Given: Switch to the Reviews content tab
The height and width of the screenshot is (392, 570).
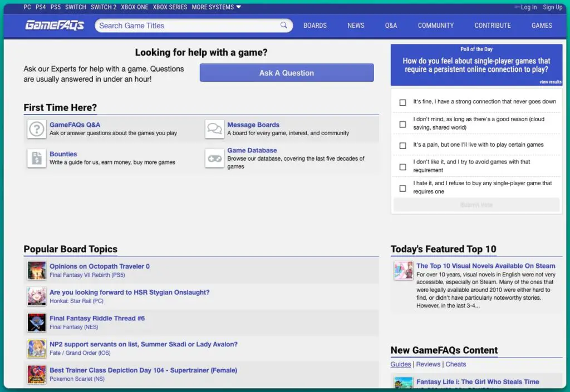Looking at the screenshot, I should (x=428, y=364).
